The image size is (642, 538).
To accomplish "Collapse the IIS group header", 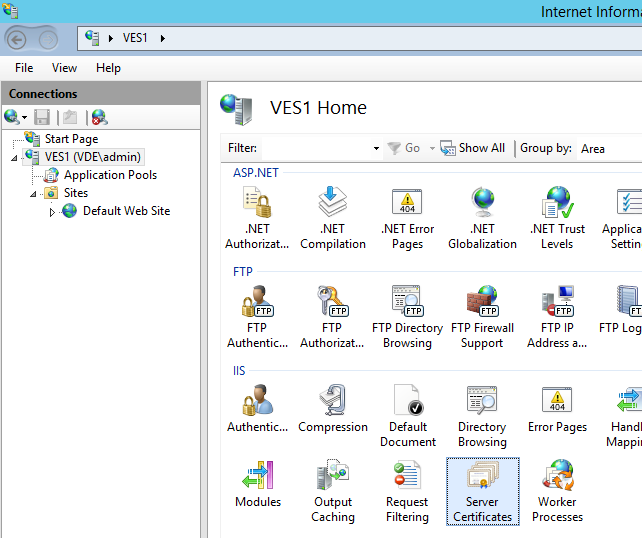I will tap(239, 371).
